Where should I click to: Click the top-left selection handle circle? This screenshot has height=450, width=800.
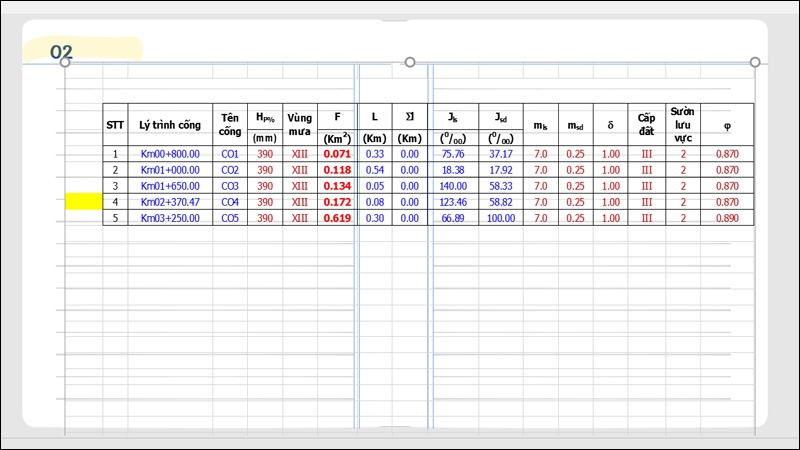coord(65,62)
